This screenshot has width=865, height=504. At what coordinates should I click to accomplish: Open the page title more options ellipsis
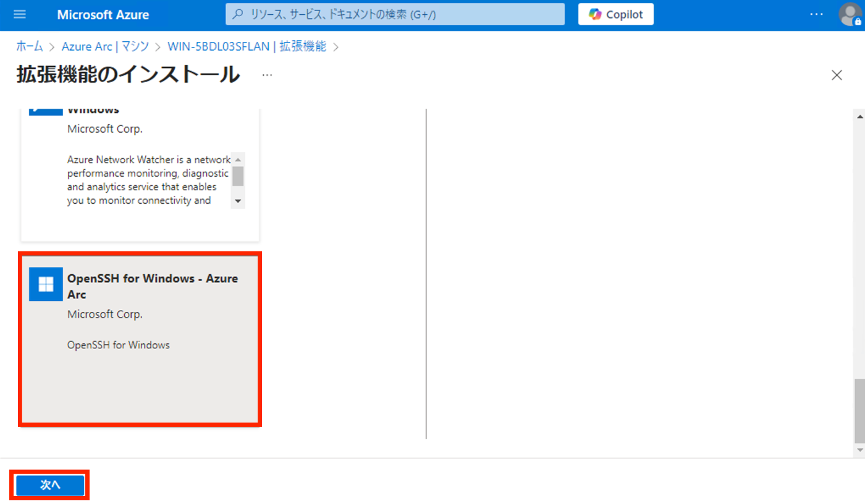(x=267, y=75)
